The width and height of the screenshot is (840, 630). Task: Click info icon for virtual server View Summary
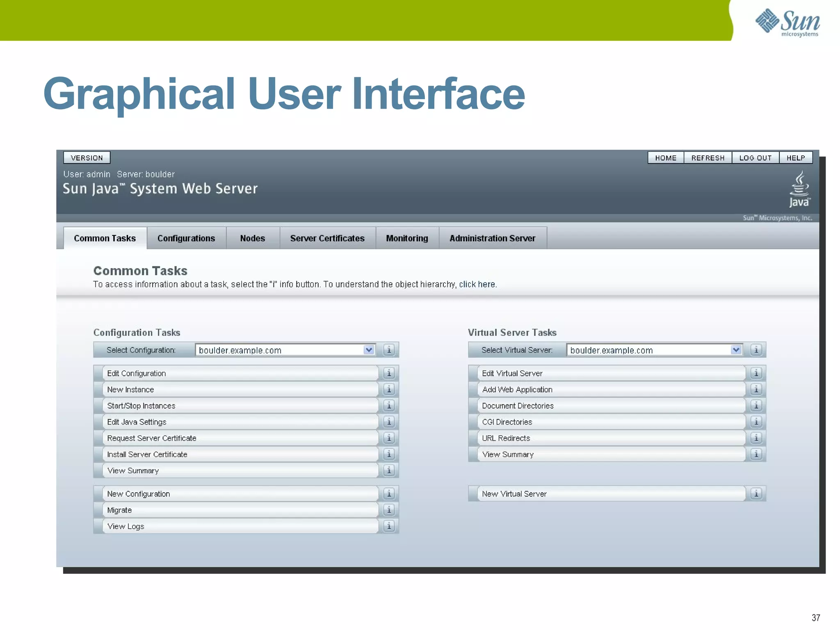click(x=756, y=454)
